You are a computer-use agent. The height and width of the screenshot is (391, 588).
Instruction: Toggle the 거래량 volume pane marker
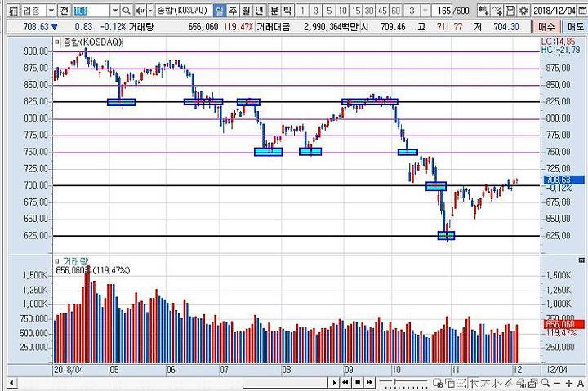click(x=57, y=261)
